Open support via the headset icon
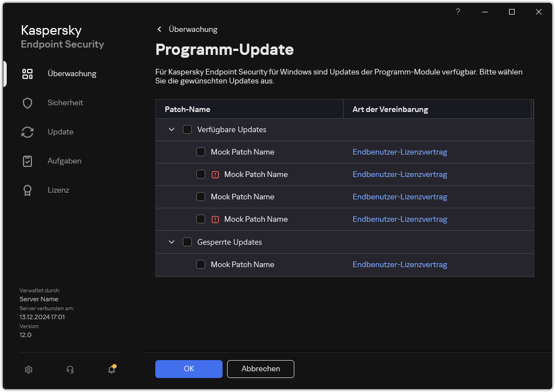 70,369
